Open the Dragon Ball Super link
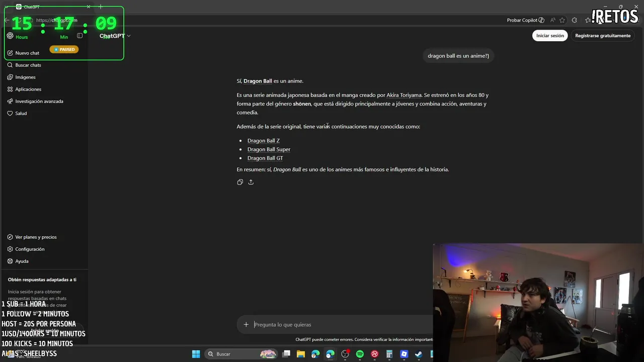The height and width of the screenshot is (362, 644). pos(269,149)
